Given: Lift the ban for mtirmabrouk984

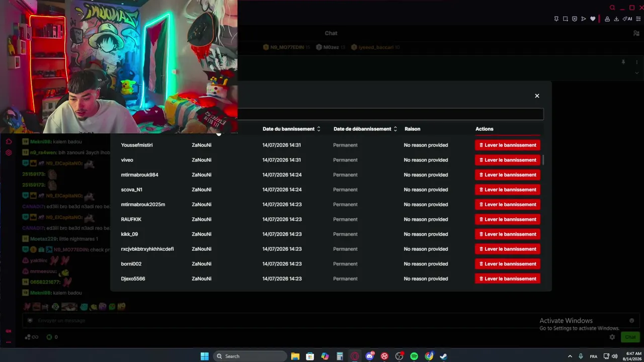Looking at the screenshot, I should tap(508, 175).
